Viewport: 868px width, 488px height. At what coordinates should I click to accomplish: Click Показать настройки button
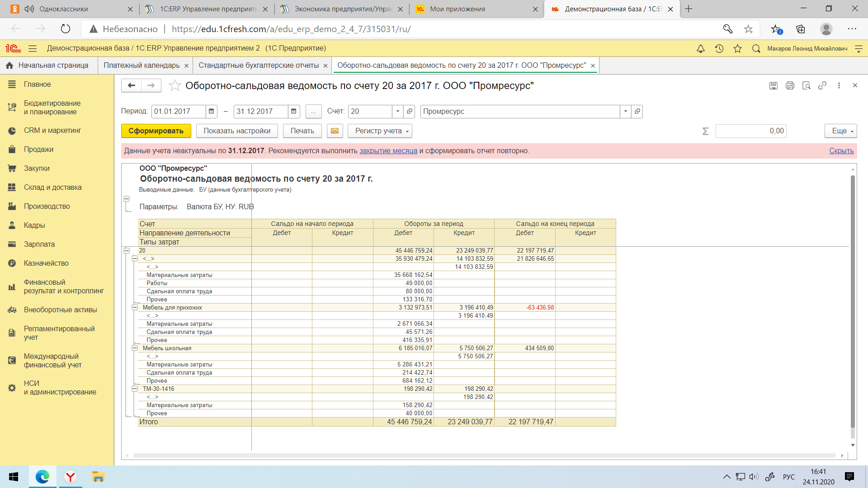tap(237, 131)
